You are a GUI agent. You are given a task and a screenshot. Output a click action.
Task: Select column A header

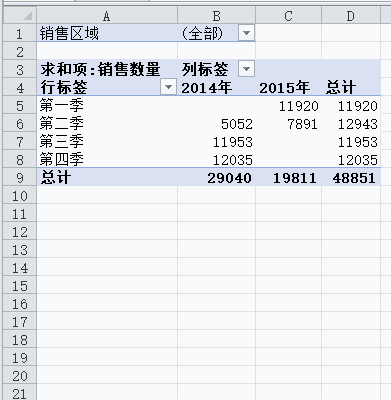pos(107,15)
